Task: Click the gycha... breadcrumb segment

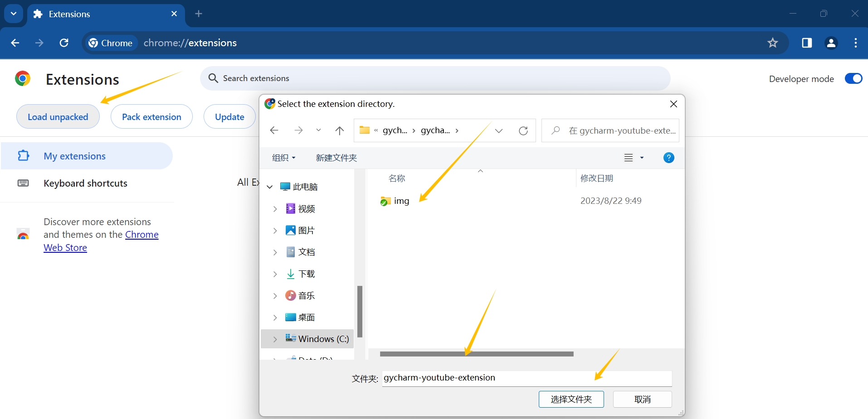Action: click(435, 130)
